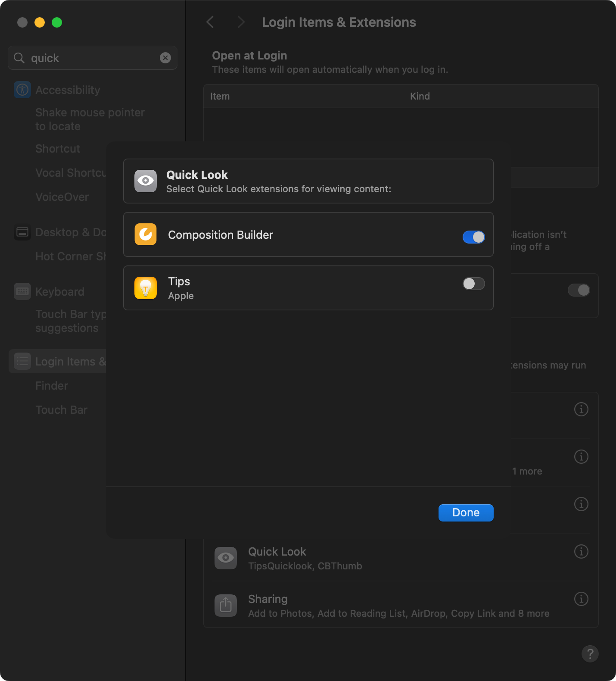Open info for the Sharing extensions row
Image resolution: width=616 pixels, height=681 pixels.
(581, 599)
